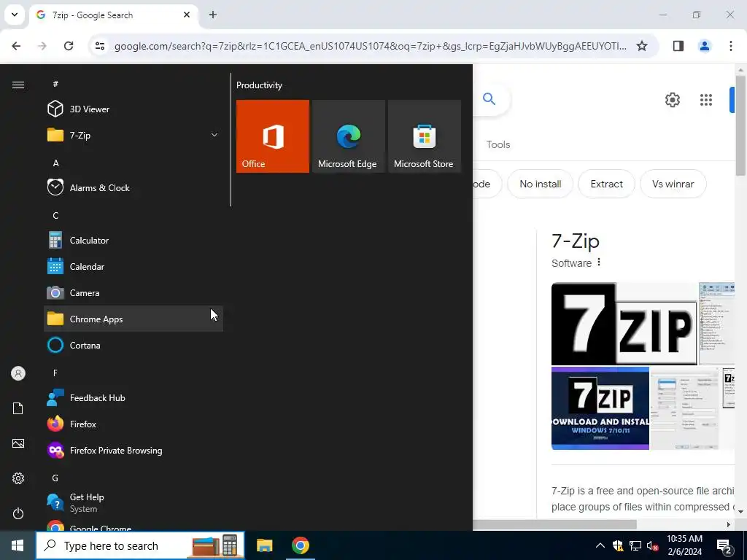747x560 pixels.
Task: Show hidden system tray icons
Action: pyautogui.click(x=600, y=545)
